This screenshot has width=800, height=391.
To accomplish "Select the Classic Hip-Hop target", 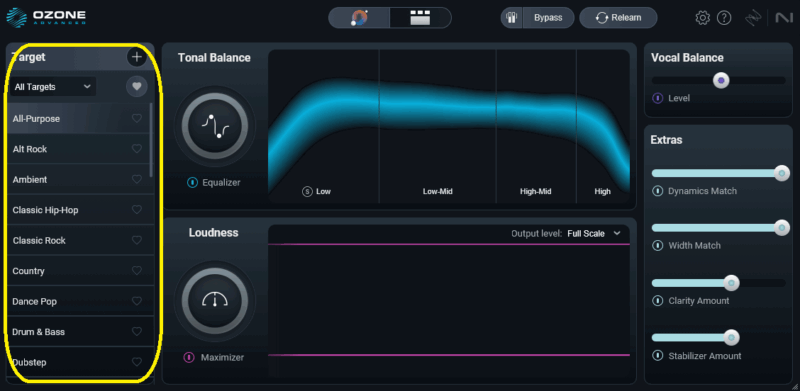I will [80, 210].
